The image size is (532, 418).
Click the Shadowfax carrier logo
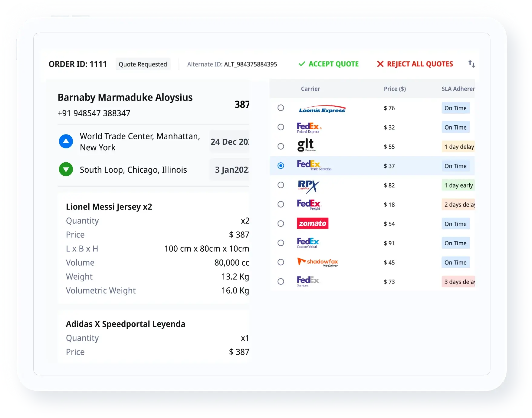click(x=317, y=262)
